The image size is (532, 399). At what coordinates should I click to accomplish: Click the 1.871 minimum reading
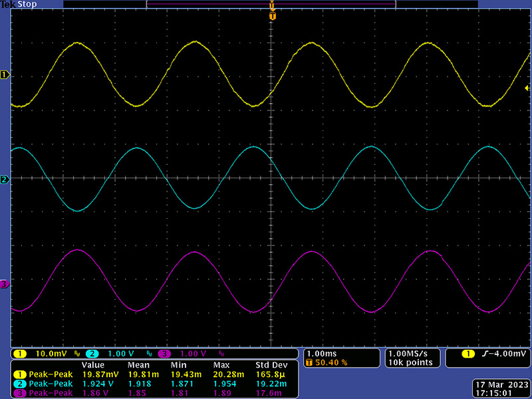[182, 384]
